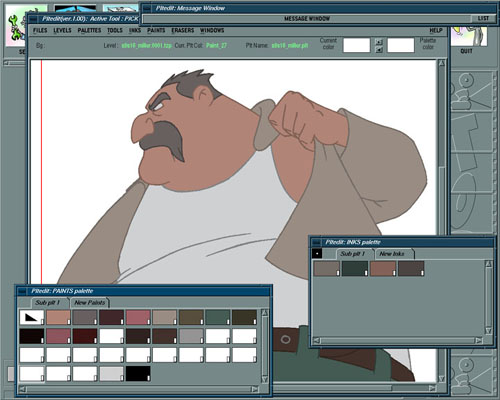500x400 pixels.
Task: Open window menu button of main Pltedit window
Action: point(33,19)
